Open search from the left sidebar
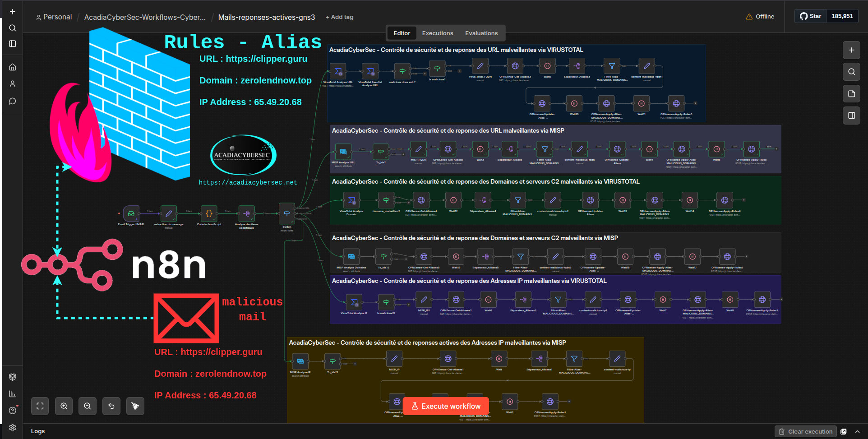Image resolution: width=868 pixels, height=439 pixels. (13, 28)
